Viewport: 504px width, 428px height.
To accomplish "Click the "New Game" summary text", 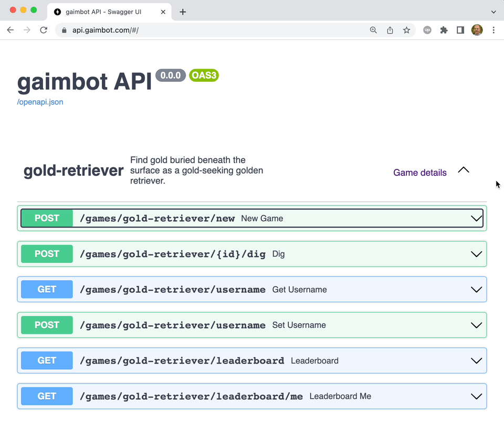I will click(x=262, y=219).
